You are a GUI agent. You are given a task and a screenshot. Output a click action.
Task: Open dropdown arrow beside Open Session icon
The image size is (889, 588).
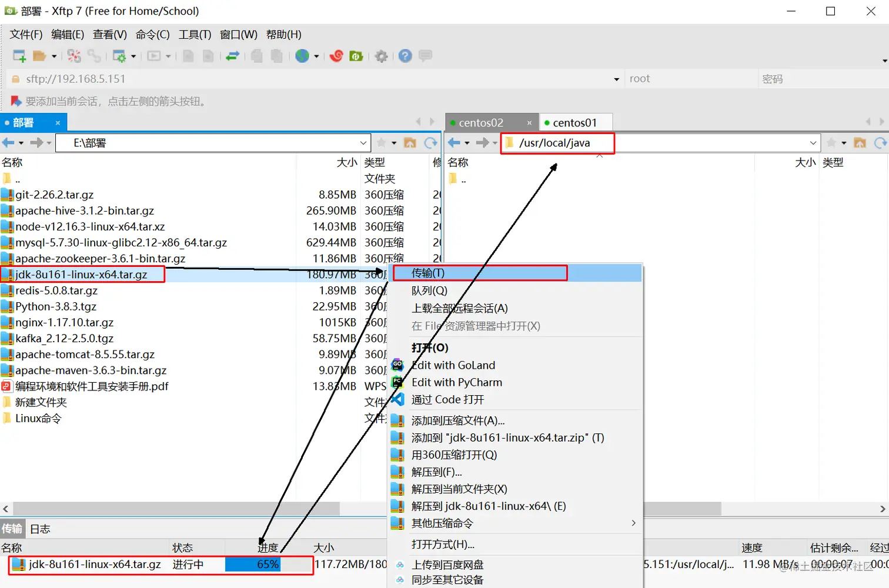[54, 57]
